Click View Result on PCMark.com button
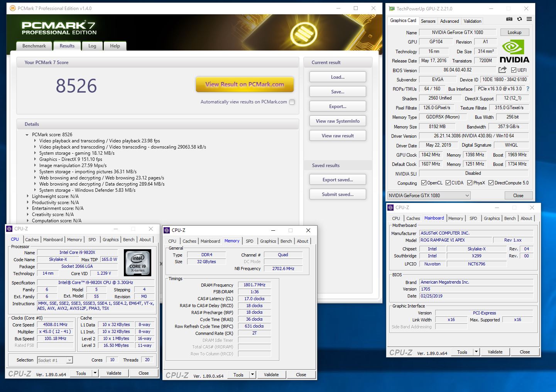The image size is (556, 392). [245, 84]
